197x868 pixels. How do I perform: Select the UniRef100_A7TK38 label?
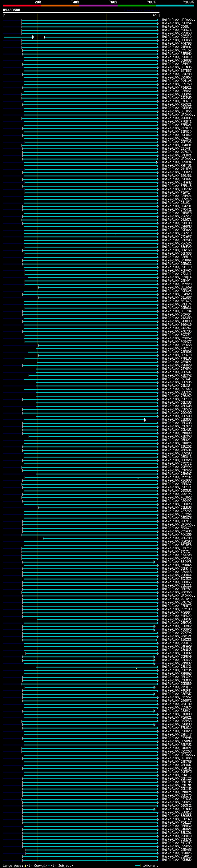pyautogui.click(x=176, y=799)
